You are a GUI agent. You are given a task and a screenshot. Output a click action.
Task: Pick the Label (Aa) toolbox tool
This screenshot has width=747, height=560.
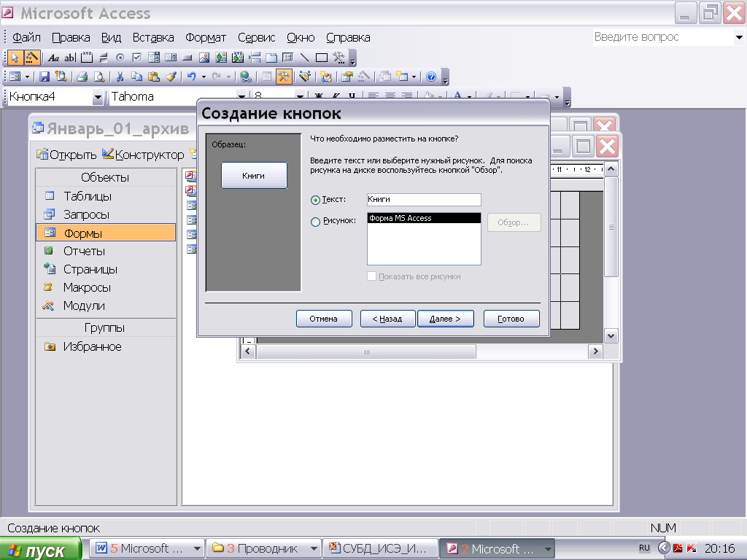coord(53,58)
